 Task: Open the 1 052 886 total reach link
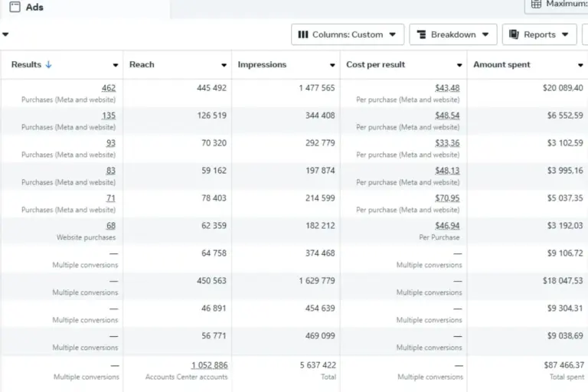point(209,365)
